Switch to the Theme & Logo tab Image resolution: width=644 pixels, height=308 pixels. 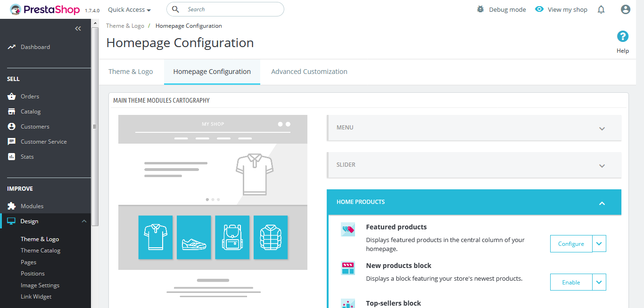coord(131,72)
